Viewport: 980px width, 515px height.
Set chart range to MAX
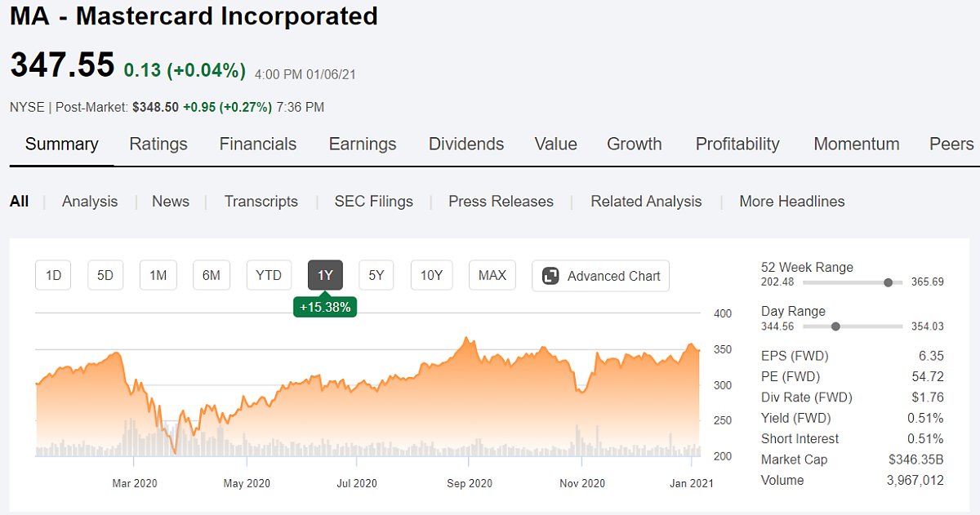coord(492,276)
